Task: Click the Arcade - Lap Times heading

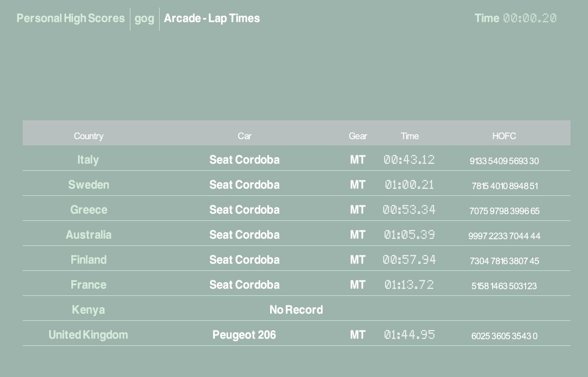Action: [212, 18]
